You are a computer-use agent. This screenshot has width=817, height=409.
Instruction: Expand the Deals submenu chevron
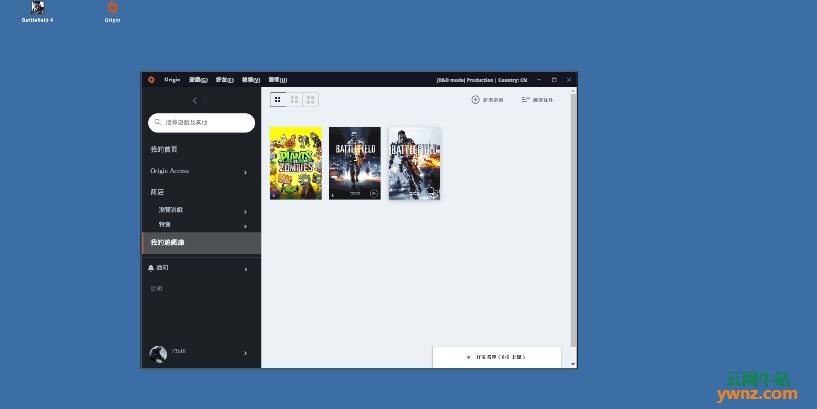(245, 227)
